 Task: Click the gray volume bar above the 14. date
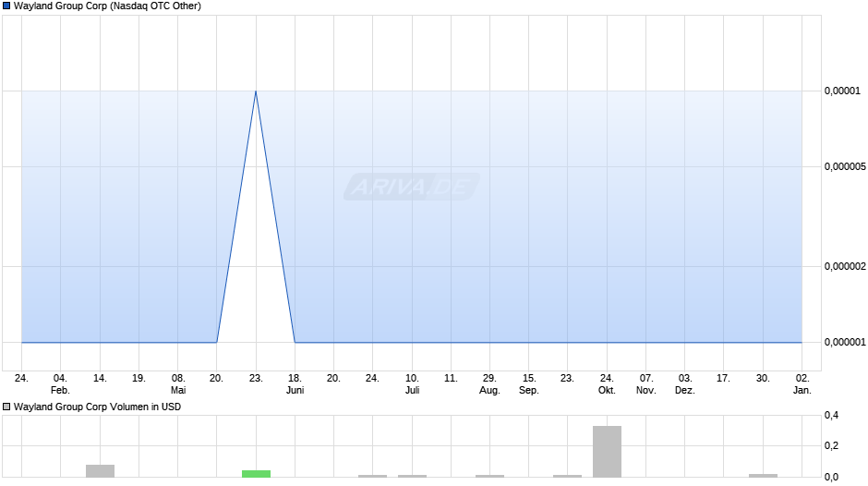click(x=101, y=471)
